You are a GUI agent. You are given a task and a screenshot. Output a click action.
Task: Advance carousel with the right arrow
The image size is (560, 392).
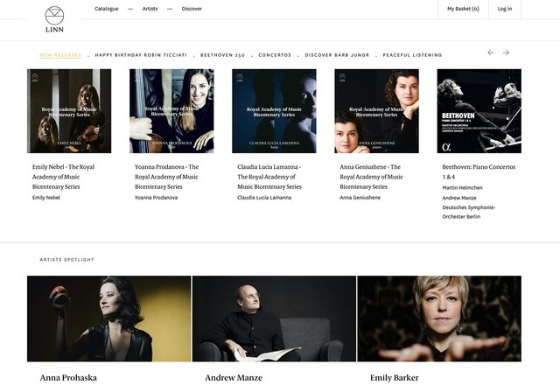pos(506,52)
